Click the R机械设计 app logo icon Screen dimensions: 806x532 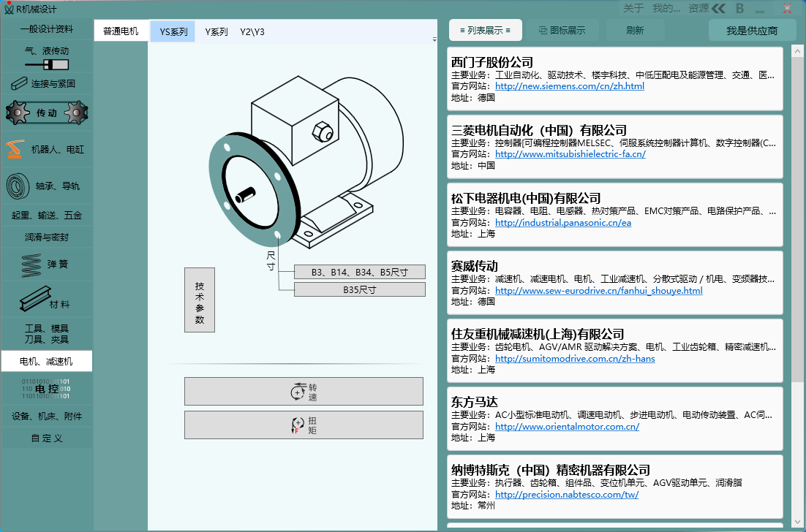pos(9,8)
